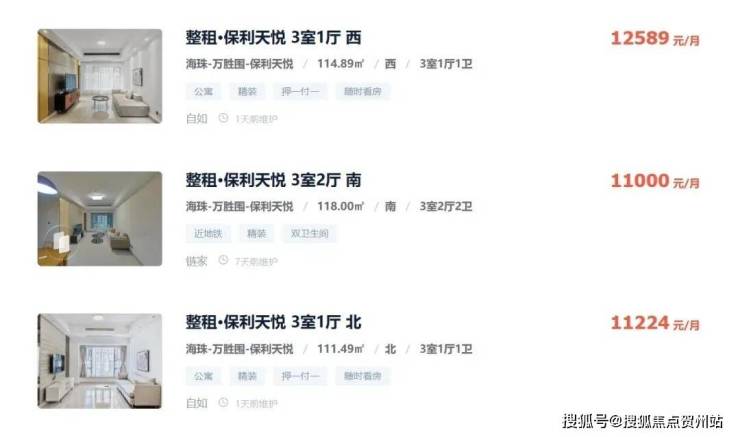The image size is (740, 437).
Task: Open the 海珠-万胜围-保利天悦 location link for 118.00㎡ listing
Action: click(x=239, y=206)
